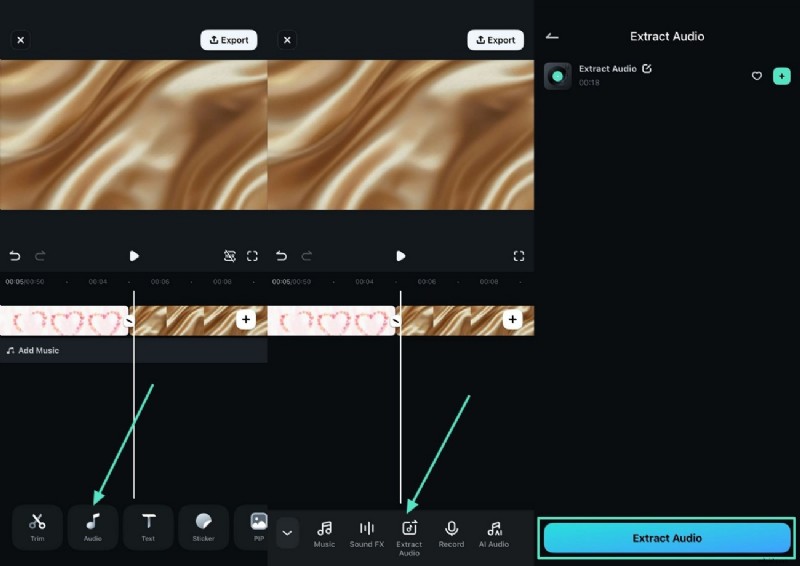Add a clip with plus in left timeline

click(246, 319)
